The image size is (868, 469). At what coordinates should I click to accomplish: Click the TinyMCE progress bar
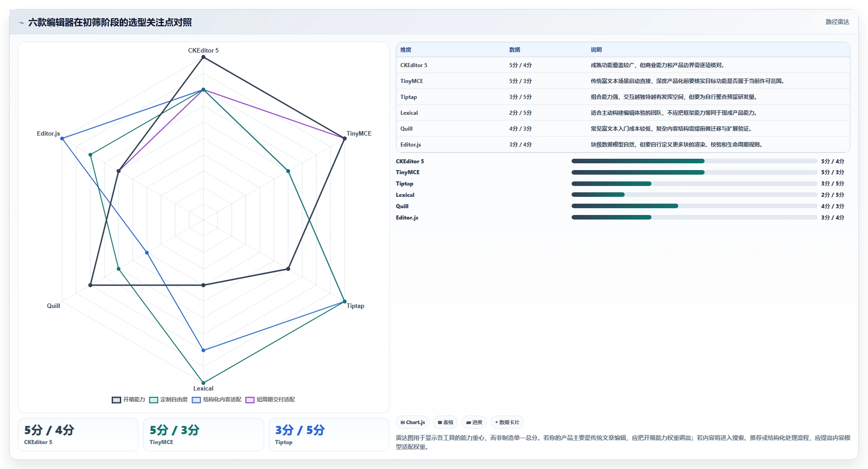[694, 172]
